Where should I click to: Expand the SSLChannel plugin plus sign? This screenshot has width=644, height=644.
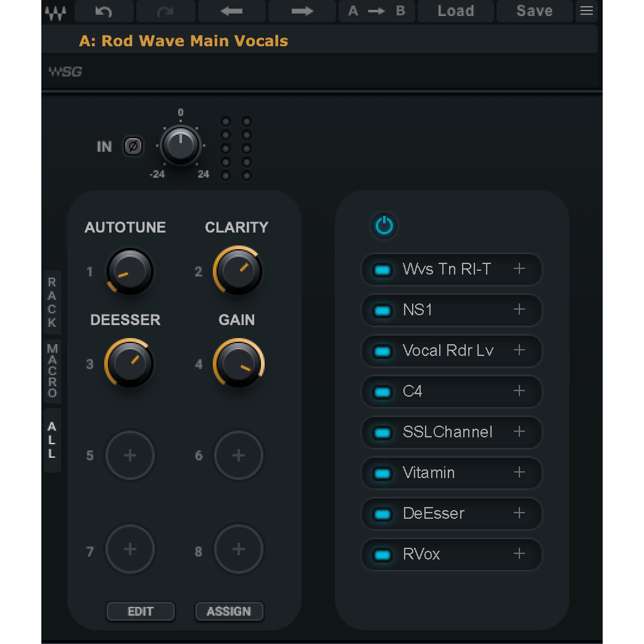(519, 432)
